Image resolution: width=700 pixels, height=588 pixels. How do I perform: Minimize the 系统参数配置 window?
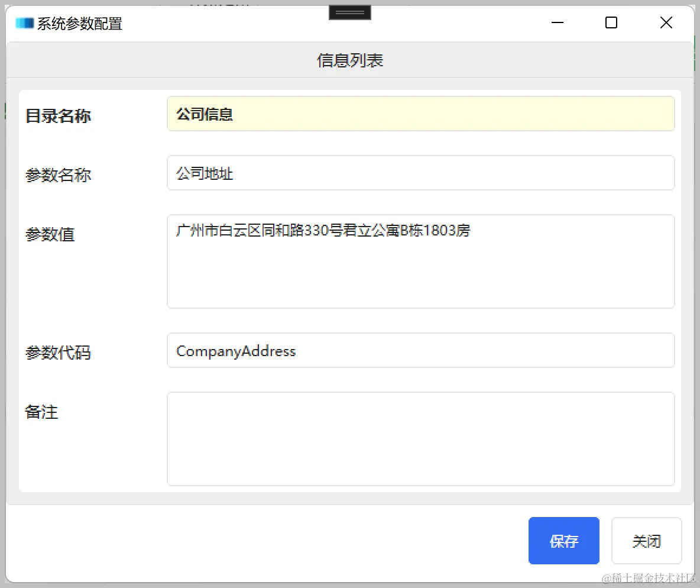pyautogui.click(x=557, y=23)
